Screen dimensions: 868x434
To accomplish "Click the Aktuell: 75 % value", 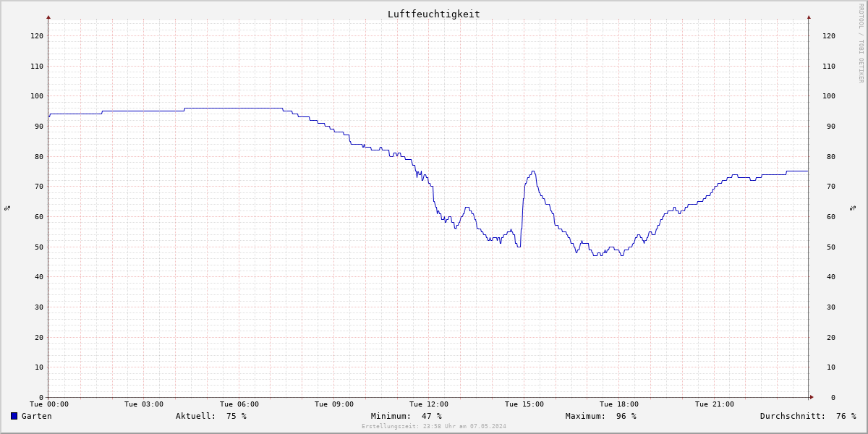I will click(x=210, y=416).
